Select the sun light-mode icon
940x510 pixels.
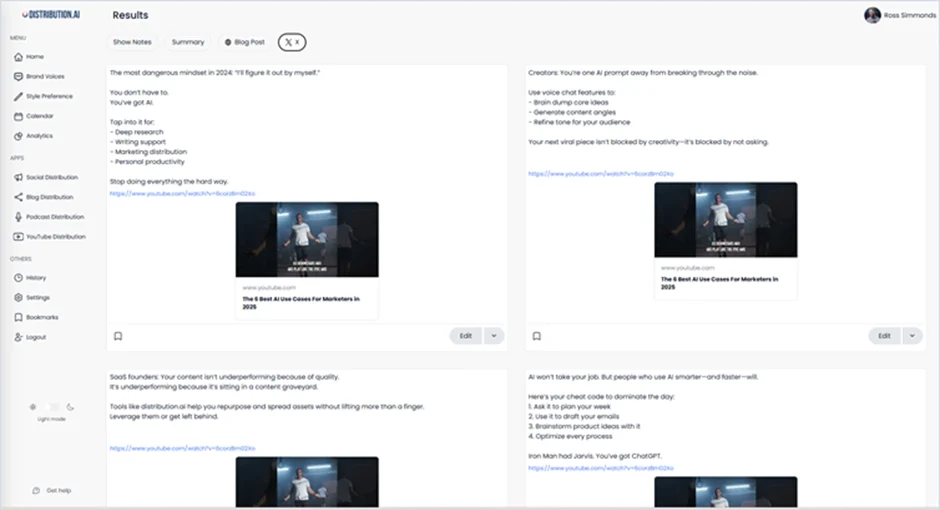tap(33, 407)
